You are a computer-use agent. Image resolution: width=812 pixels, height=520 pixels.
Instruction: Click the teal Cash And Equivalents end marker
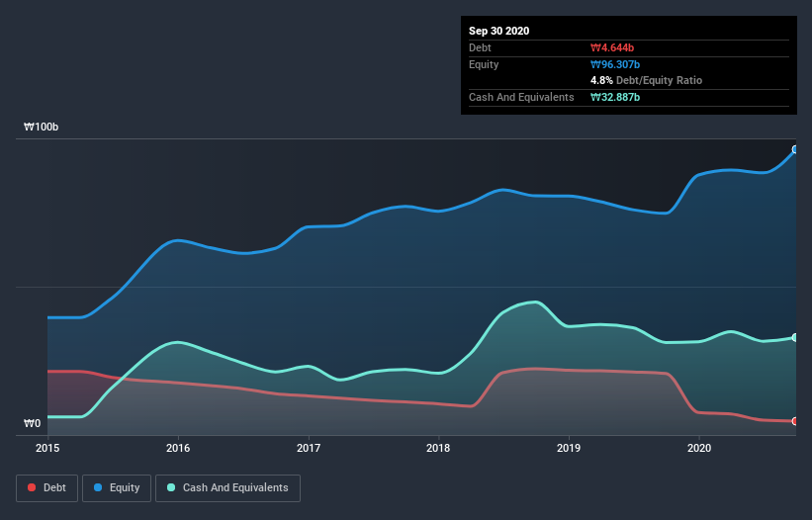pyautogui.click(x=795, y=337)
